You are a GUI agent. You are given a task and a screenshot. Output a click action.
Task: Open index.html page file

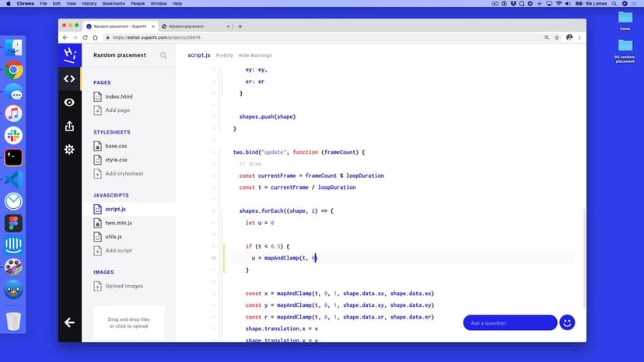118,97
